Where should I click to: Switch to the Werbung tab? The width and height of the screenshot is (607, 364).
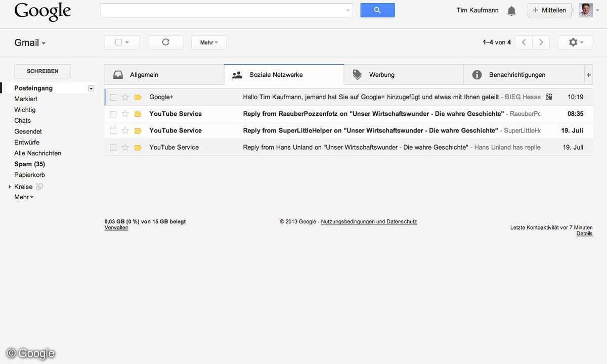pos(404,75)
